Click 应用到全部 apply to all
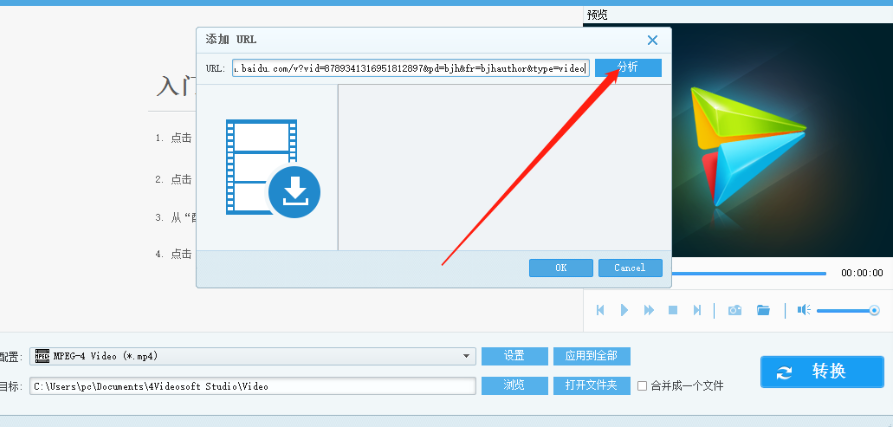This screenshot has height=428, width=893. 591,356
